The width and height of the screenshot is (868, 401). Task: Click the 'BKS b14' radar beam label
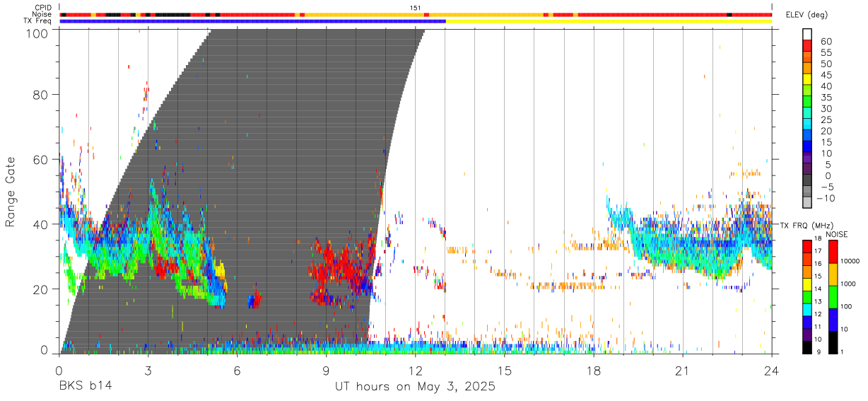(86, 387)
